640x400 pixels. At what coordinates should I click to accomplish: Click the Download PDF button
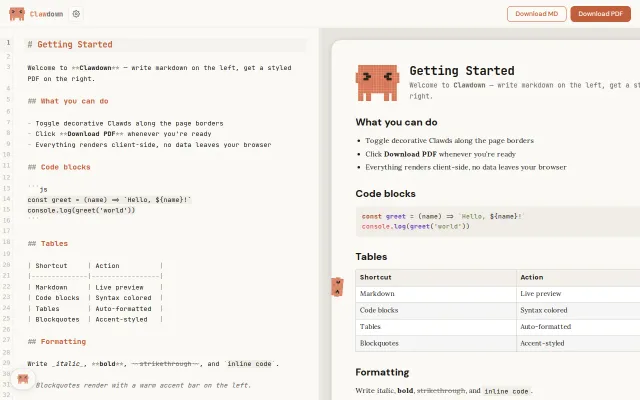600,14
